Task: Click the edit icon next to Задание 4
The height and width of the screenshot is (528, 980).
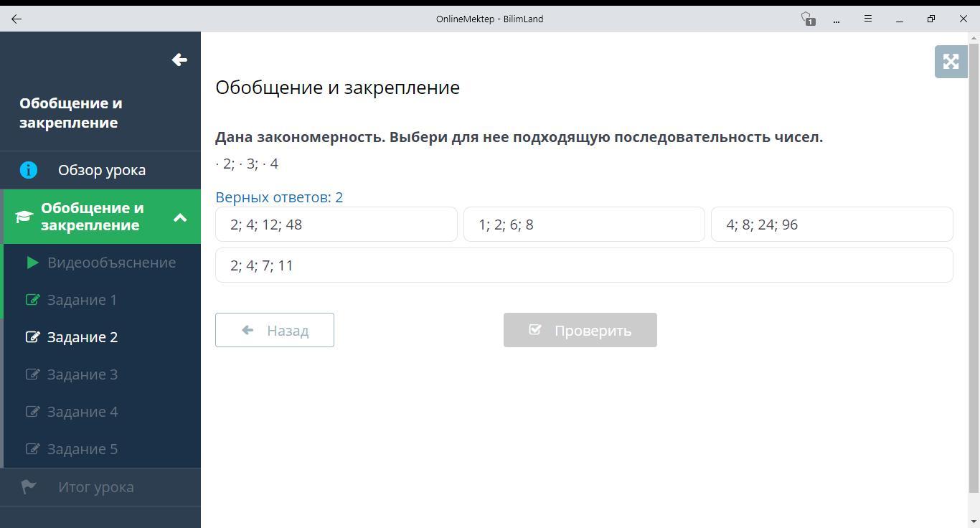Action: pos(32,411)
